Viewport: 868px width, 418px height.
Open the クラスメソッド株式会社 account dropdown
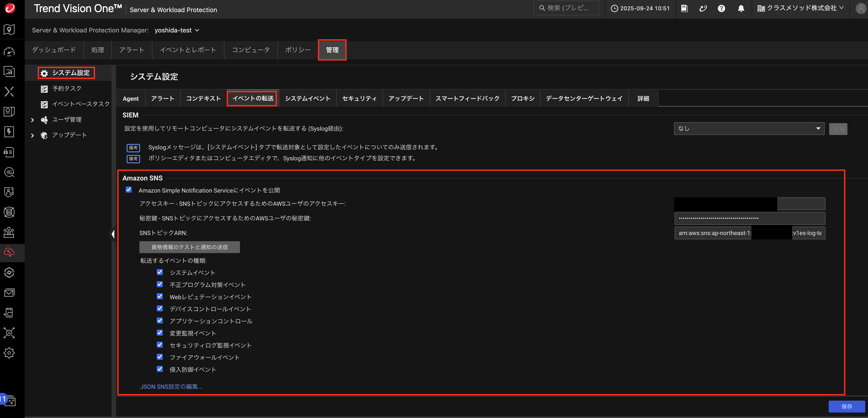[800, 8]
